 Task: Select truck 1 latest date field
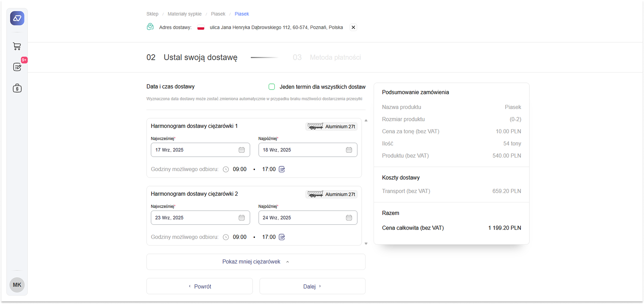pyautogui.click(x=300, y=150)
